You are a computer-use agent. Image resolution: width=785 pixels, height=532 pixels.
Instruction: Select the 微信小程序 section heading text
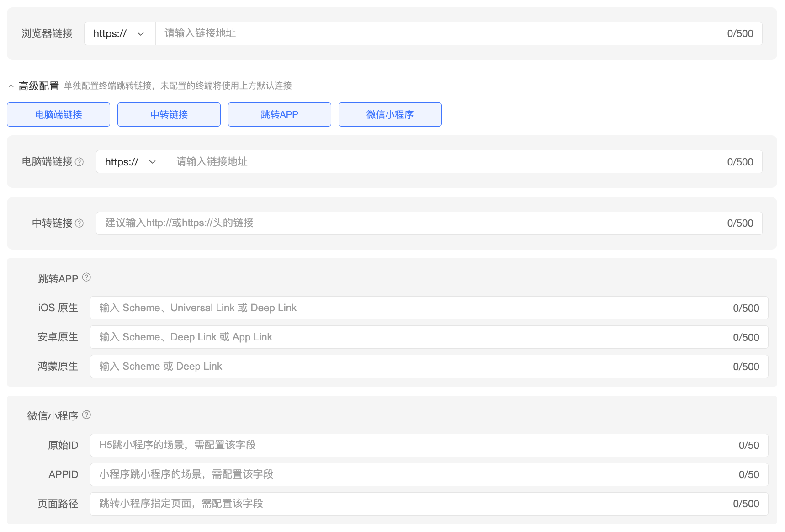[x=53, y=416]
